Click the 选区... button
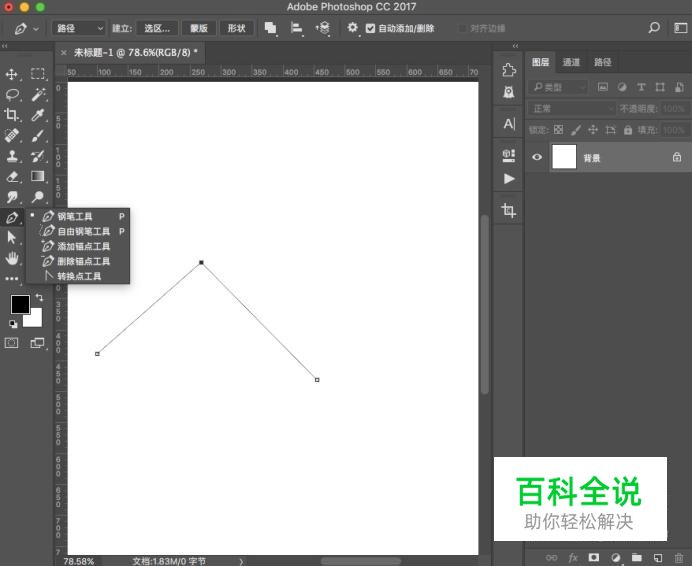The height and width of the screenshot is (566, 692). 157,28
